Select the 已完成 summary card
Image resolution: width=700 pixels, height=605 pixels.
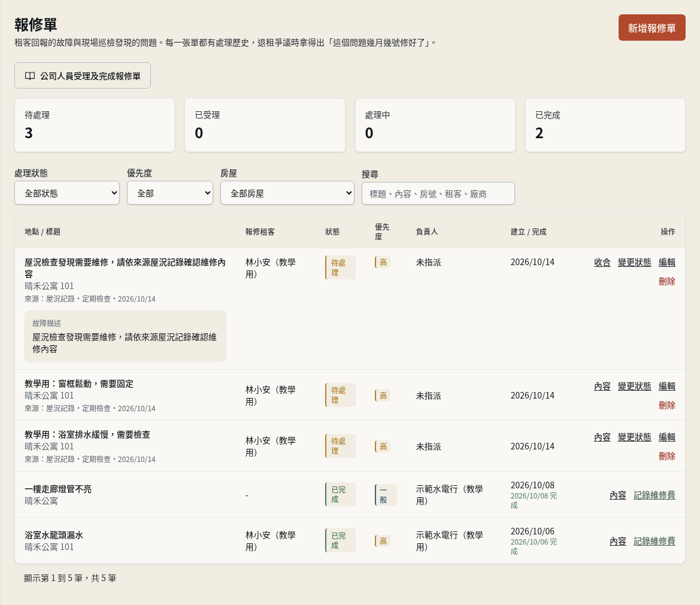[605, 126]
